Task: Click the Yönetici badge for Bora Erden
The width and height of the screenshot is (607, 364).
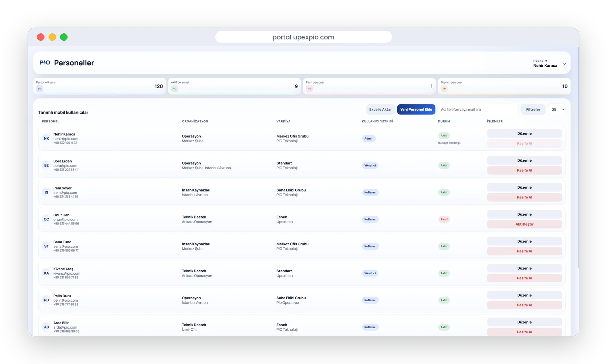Action: (x=370, y=165)
